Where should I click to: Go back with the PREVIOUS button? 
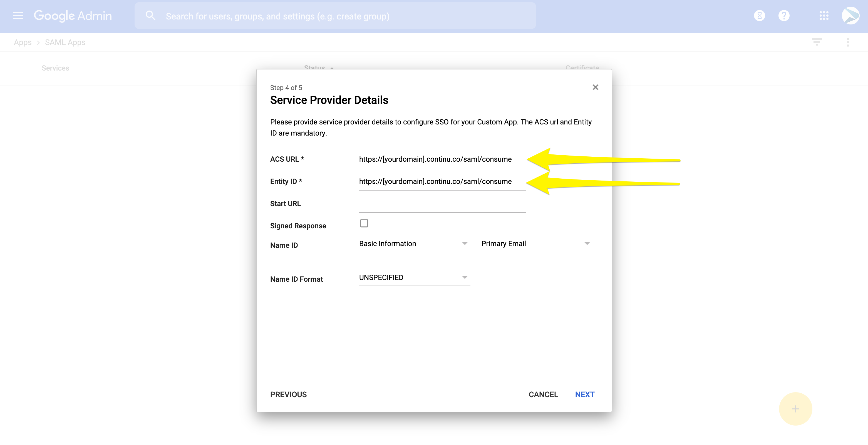(288, 394)
